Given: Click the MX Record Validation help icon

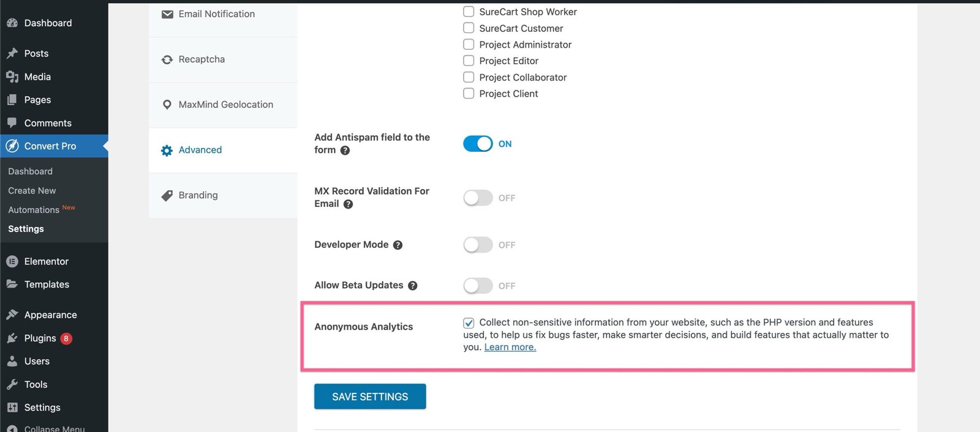Looking at the screenshot, I should [x=348, y=204].
